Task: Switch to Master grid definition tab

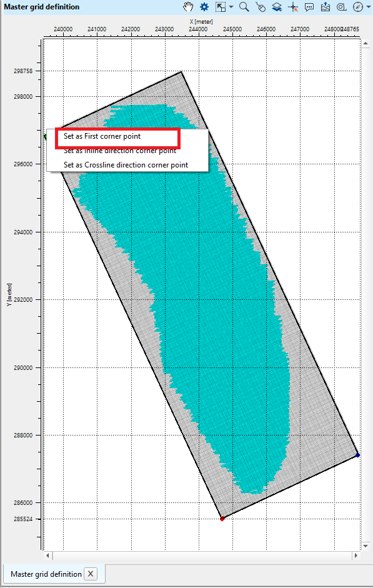Action: (x=46, y=574)
